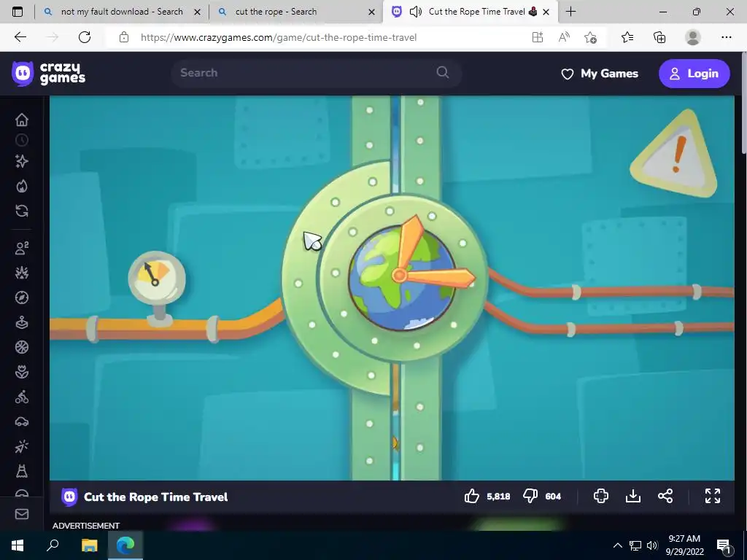This screenshot has width=747, height=560.
Task: Open Recently played clock icon
Action: point(21,140)
